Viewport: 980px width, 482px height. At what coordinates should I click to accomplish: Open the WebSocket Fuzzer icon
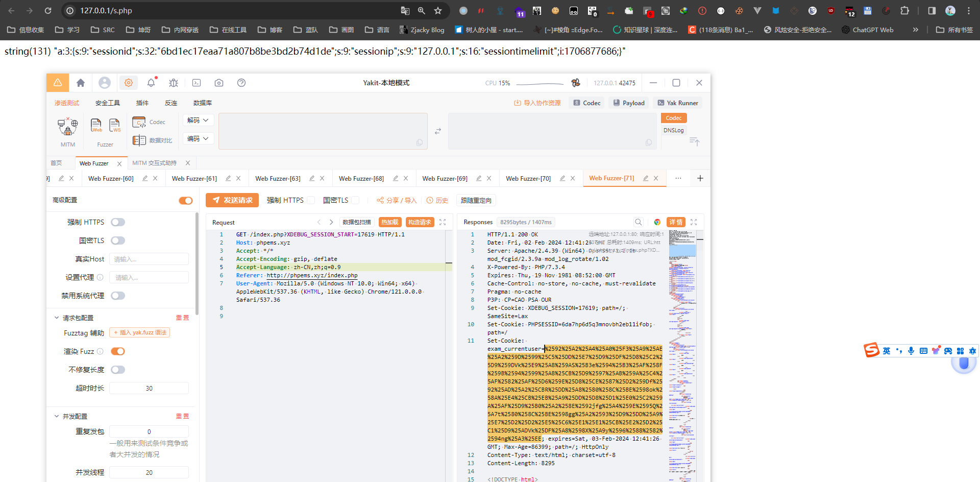pyautogui.click(x=115, y=125)
